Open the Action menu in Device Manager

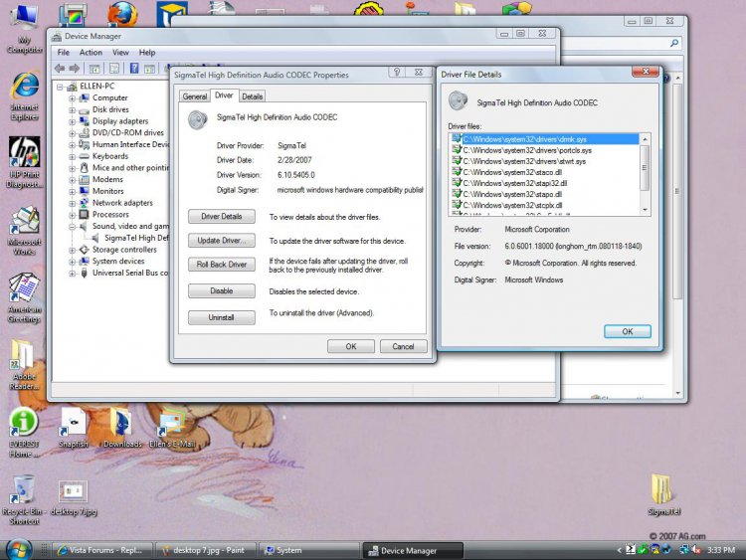pyautogui.click(x=91, y=53)
